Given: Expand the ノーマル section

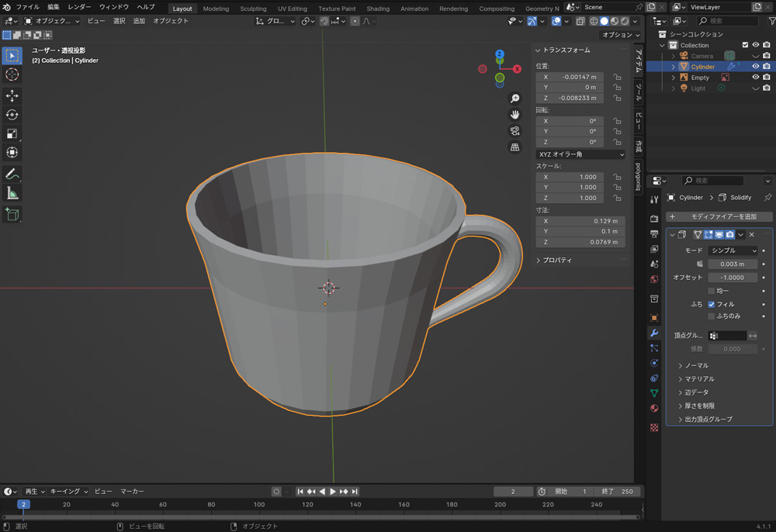Looking at the screenshot, I should 696,365.
